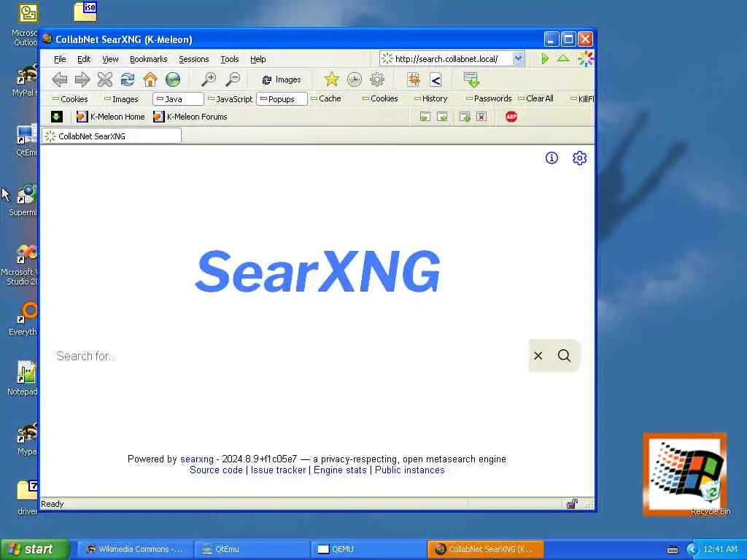747x560 pixels.
Task: Open downloads with the green arrow window icon
Action: coord(471,79)
